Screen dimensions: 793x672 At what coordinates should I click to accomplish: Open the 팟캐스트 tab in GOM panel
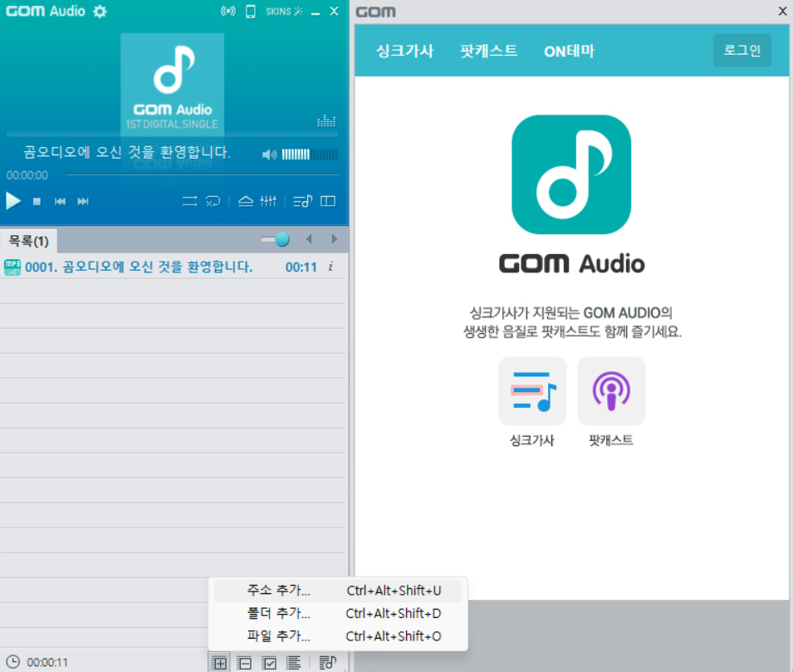488,52
